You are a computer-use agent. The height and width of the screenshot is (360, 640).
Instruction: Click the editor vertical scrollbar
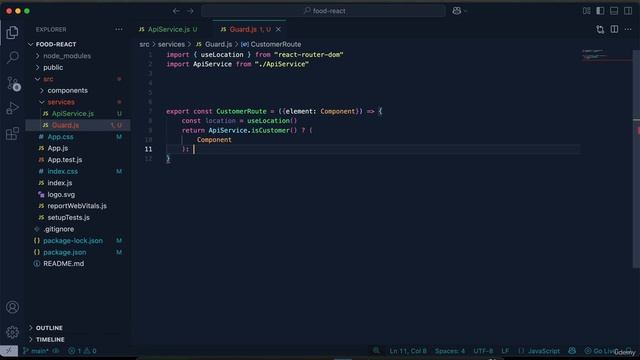coord(636,159)
